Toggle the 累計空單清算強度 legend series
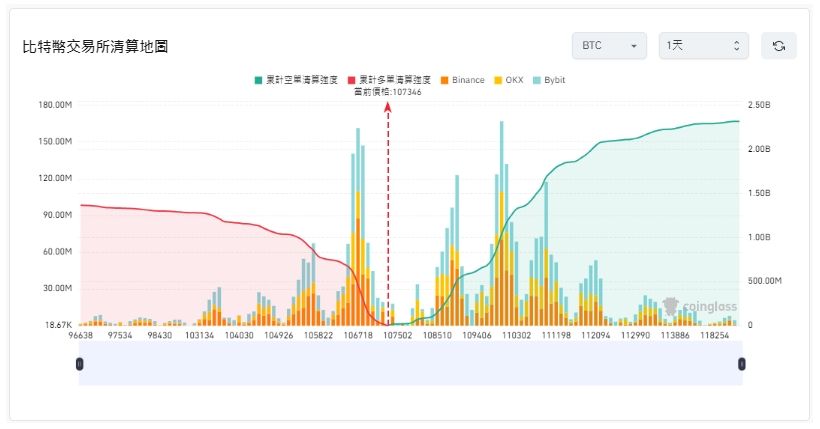 (x=296, y=80)
